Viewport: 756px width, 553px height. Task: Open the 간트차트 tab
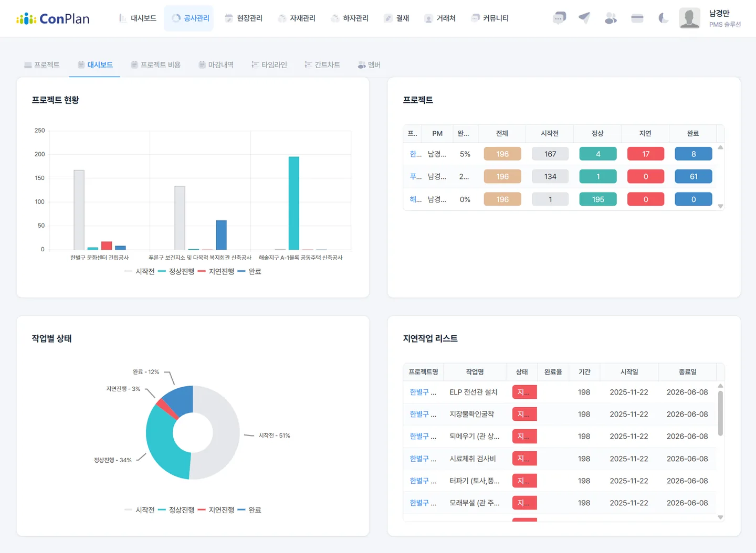[322, 65]
